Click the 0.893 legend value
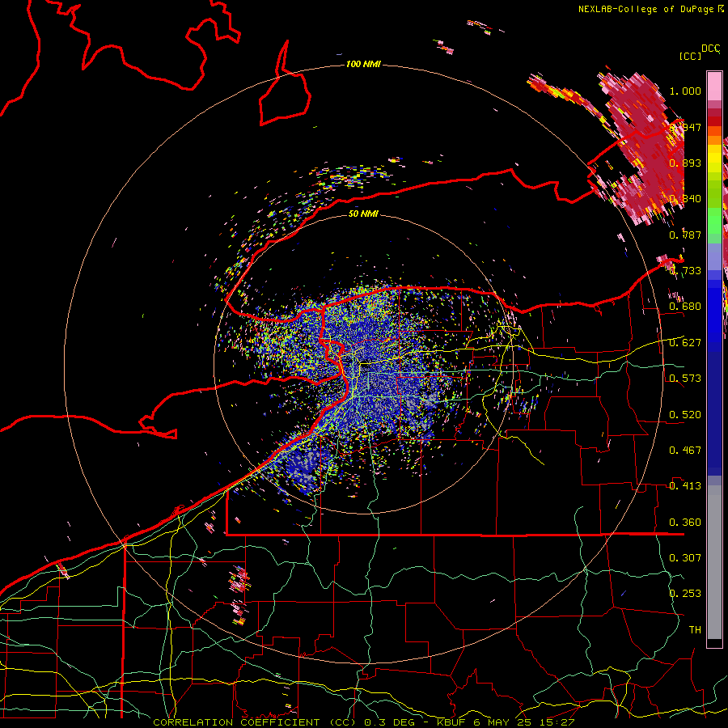728x728 pixels. tap(685, 163)
